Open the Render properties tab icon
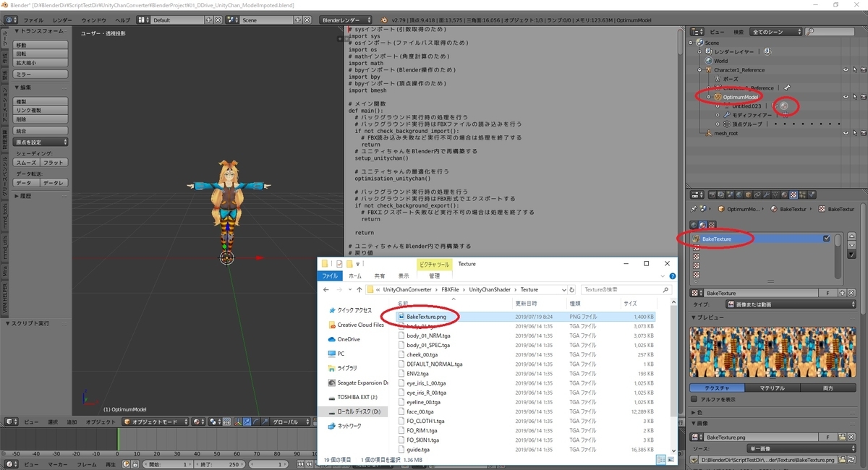Viewport: 868px width, 470px height. coord(712,195)
